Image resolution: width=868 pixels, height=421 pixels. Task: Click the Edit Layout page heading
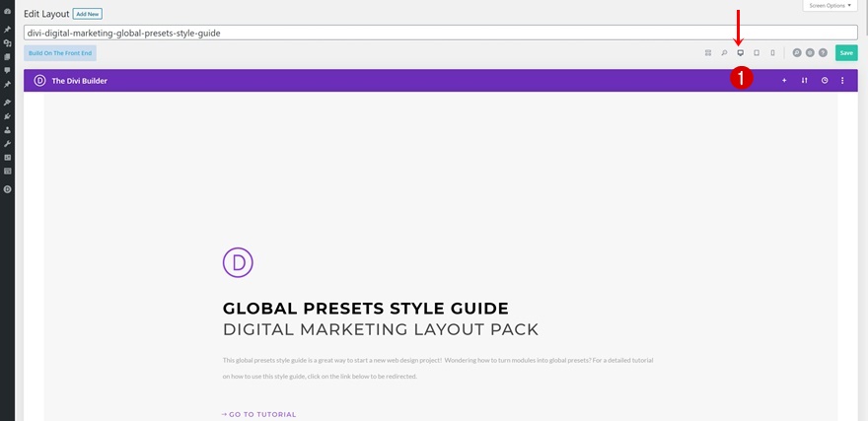coord(46,14)
